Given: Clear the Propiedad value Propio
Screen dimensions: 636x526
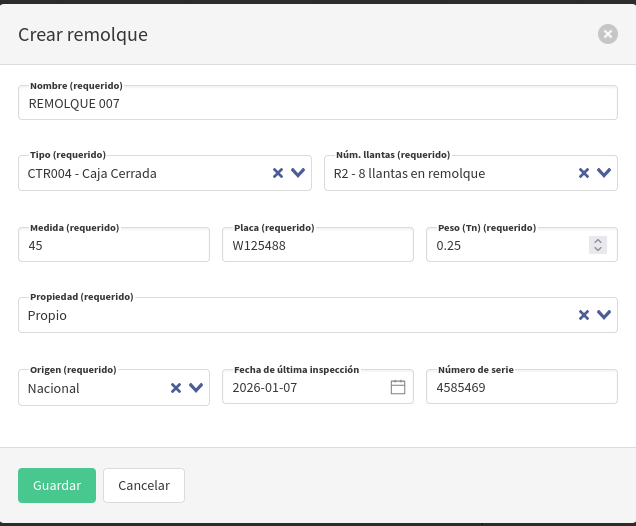Looking at the screenshot, I should 584,315.
